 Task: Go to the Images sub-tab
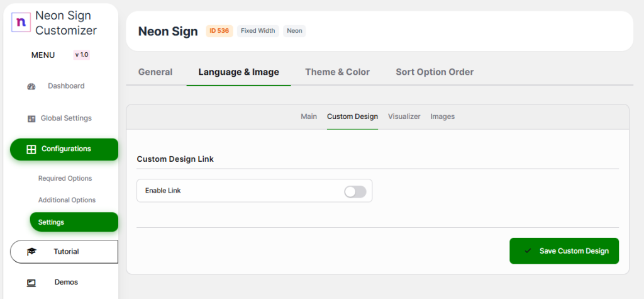[x=442, y=116]
